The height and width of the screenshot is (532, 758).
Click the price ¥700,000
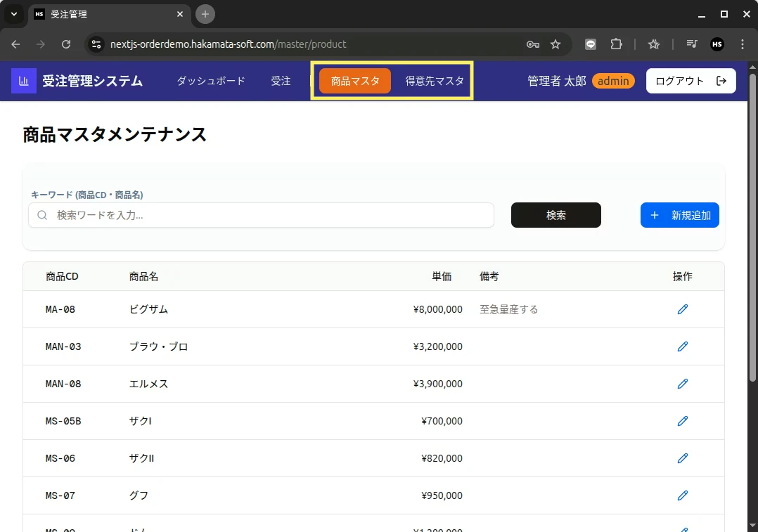tap(442, 421)
